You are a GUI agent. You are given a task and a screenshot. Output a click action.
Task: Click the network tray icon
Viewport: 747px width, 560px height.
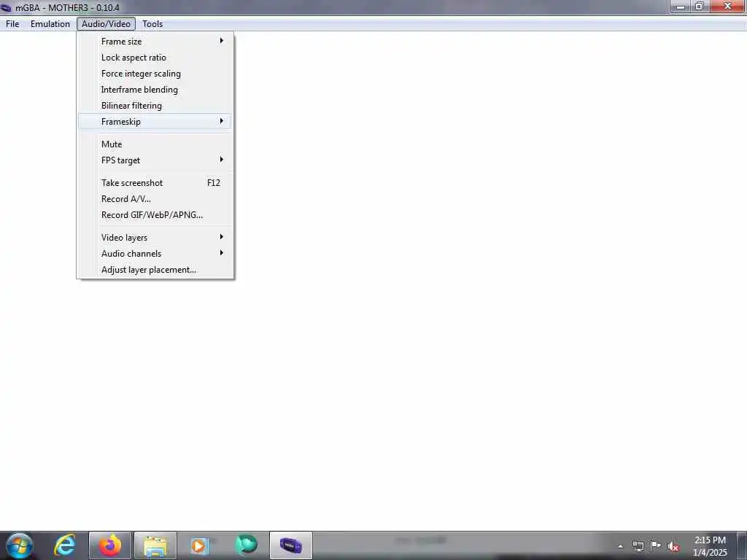(638, 546)
